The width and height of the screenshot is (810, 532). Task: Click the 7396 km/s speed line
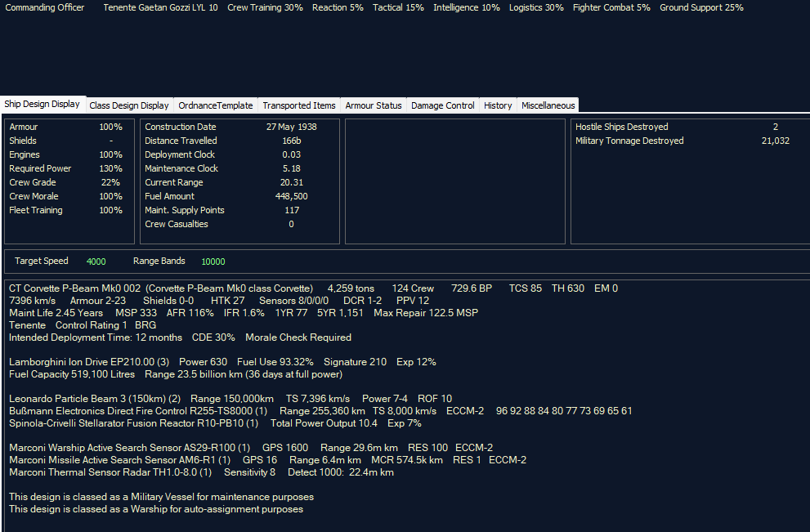(x=219, y=301)
